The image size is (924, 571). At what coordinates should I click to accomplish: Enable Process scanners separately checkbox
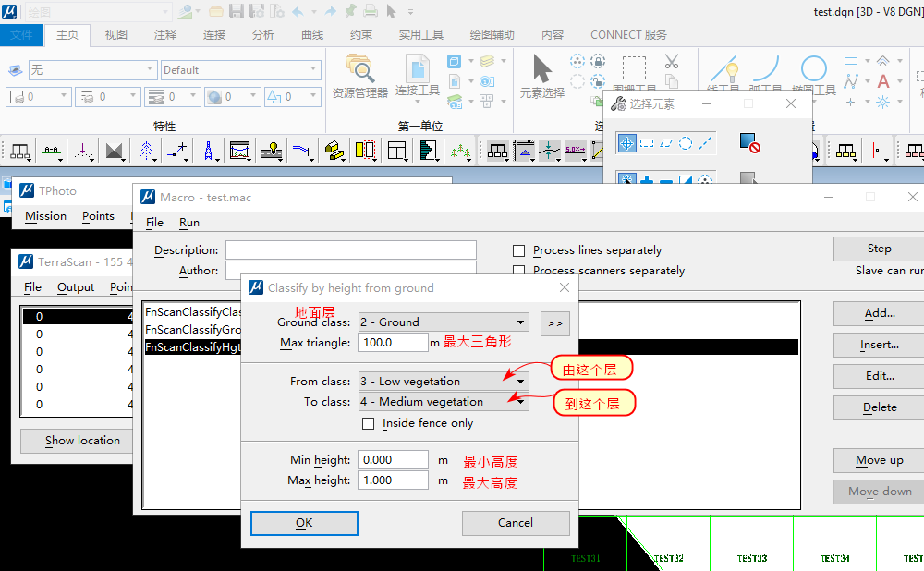518,271
